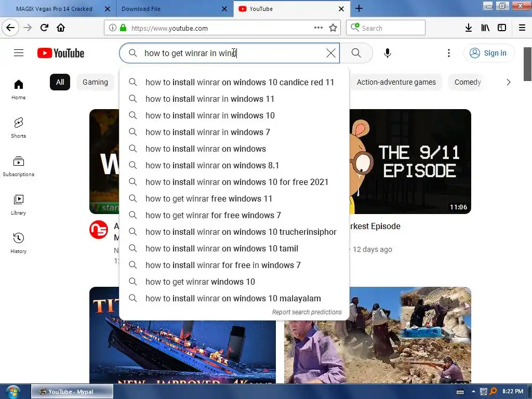Select the Action-adventure games chip
This screenshot has width=532, height=399.
coord(396,82)
